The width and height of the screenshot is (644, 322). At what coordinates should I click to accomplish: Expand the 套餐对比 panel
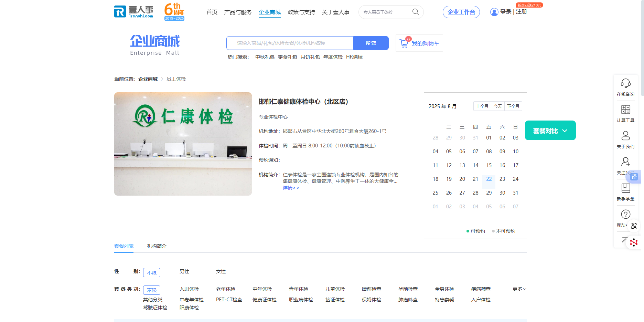[x=550, y=131]
